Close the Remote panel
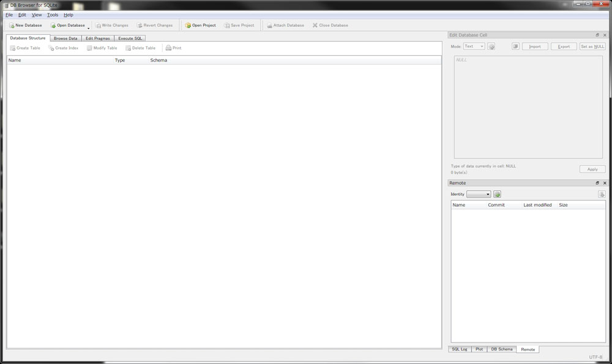Image resolution: width=612 pixels, height=364 pixels. (605, 183)
